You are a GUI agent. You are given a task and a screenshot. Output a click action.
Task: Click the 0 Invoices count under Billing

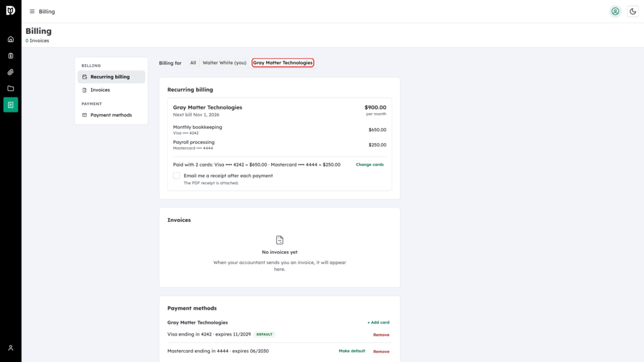pyautogui.click(x=37, y=41)
